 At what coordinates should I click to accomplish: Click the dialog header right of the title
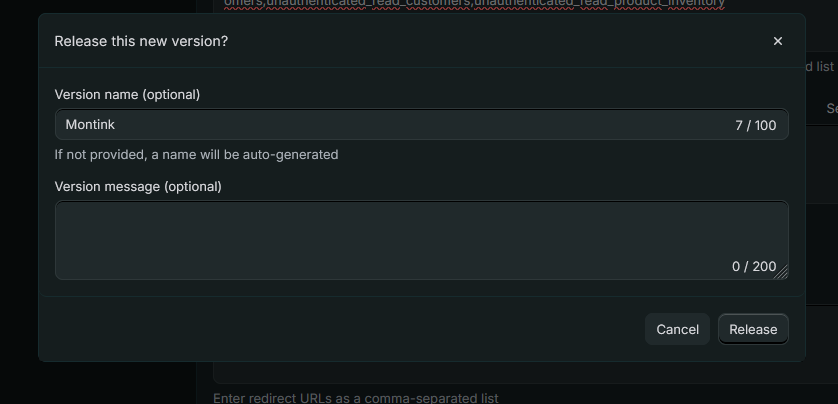[x=500, y=41]
